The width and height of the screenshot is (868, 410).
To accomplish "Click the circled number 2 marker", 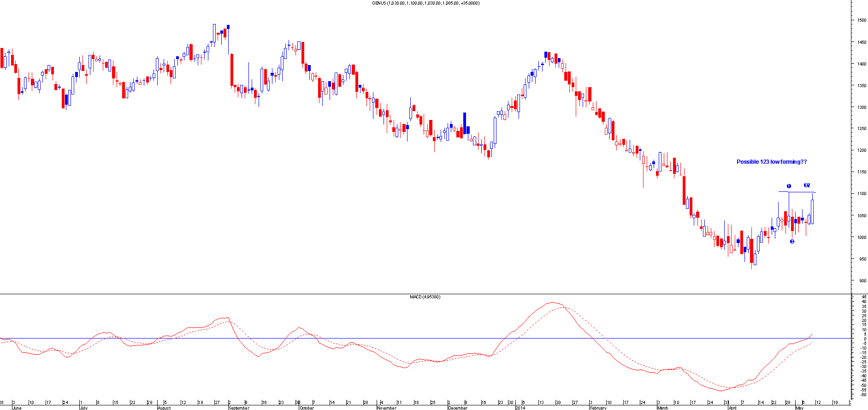I will (792, 241).
